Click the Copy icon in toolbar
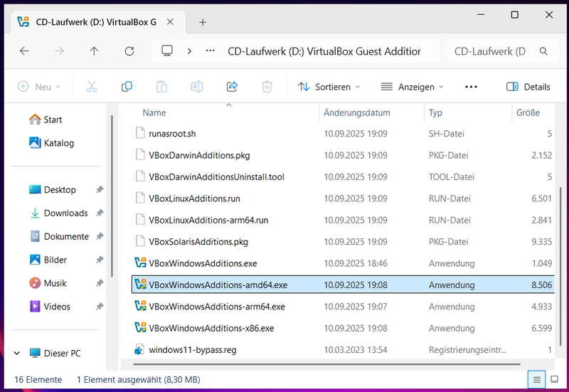Viewport: 569px width, 392px height. point(127,87)
